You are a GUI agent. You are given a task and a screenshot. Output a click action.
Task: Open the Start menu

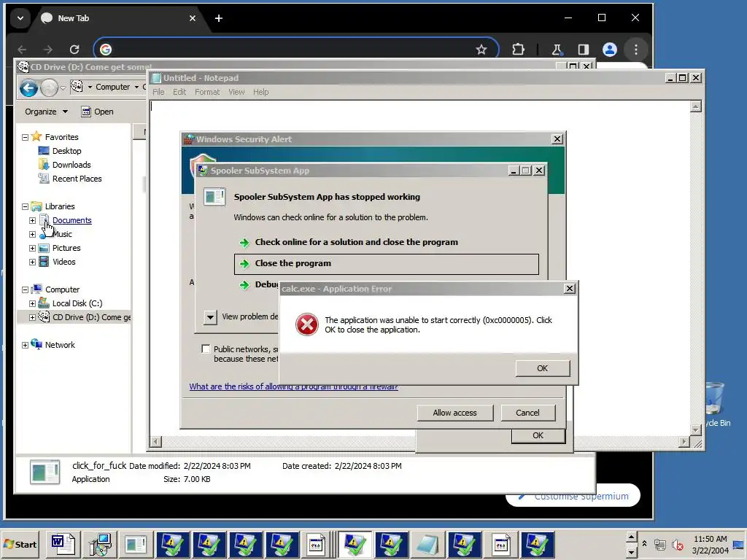point(20,544)
